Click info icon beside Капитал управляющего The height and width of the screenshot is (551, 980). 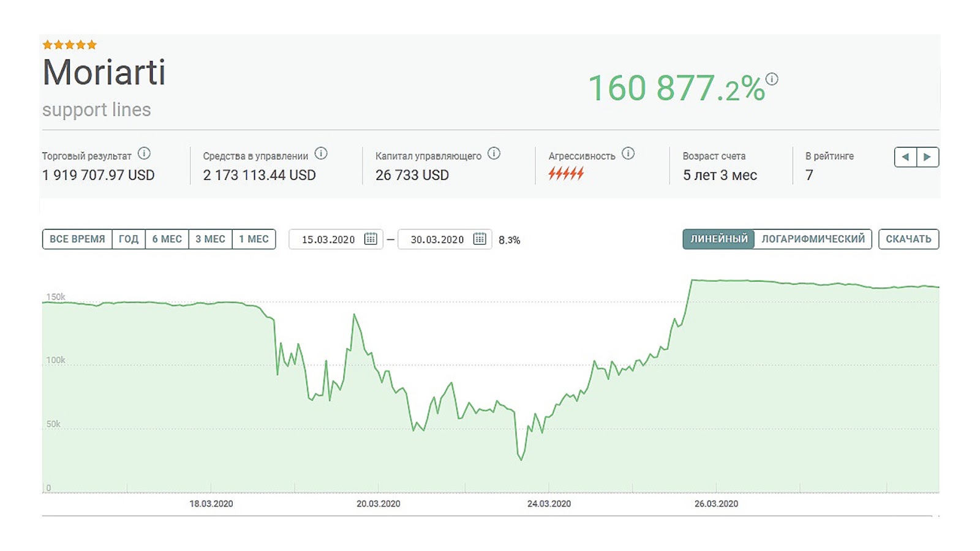494,154
